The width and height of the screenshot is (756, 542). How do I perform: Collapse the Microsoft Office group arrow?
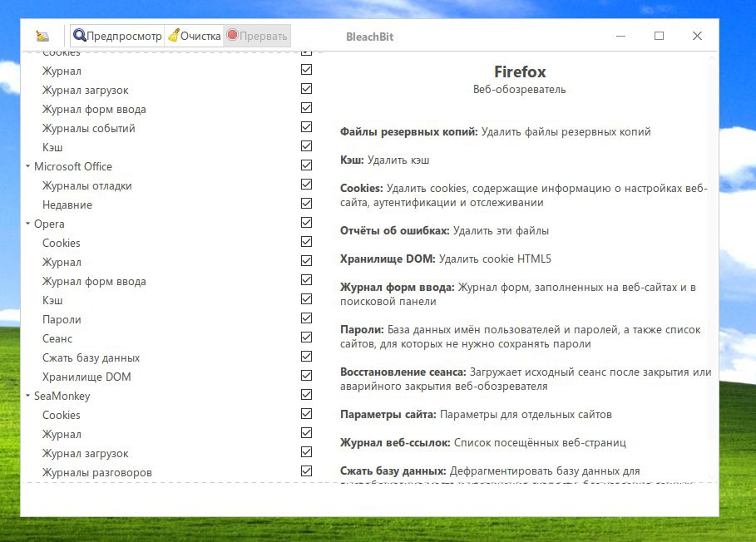pyautogui.click(x=28, y=166)
